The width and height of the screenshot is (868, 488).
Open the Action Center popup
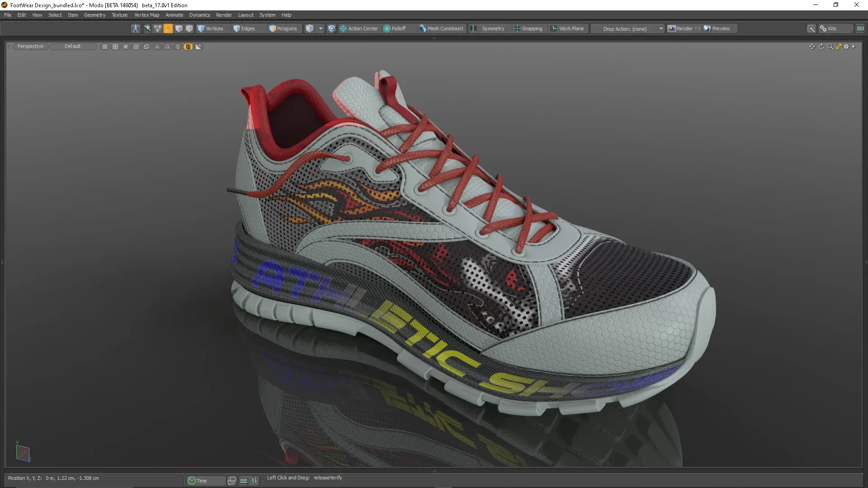pos(359,28)
